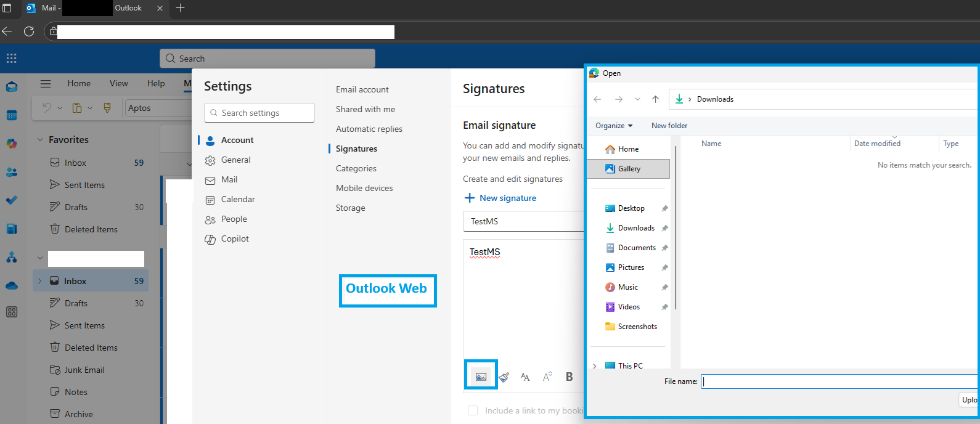
Task: Open the Undo dropdown arrow in ribbon
Action: click(60, 108)
